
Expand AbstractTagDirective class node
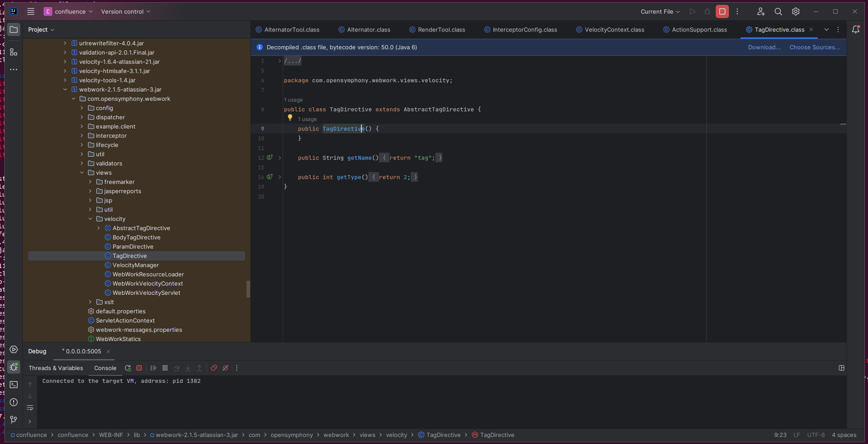click(x=99, y=228)
